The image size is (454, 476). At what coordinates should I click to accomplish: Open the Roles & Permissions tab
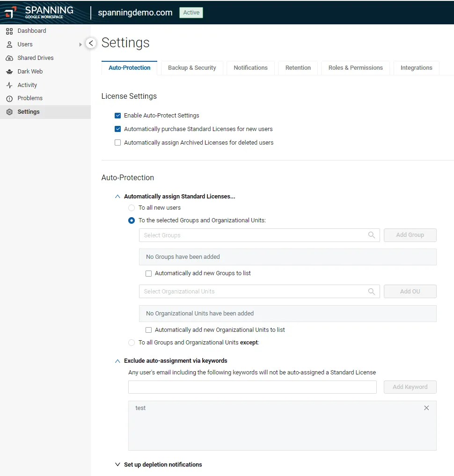coord(355,68)
